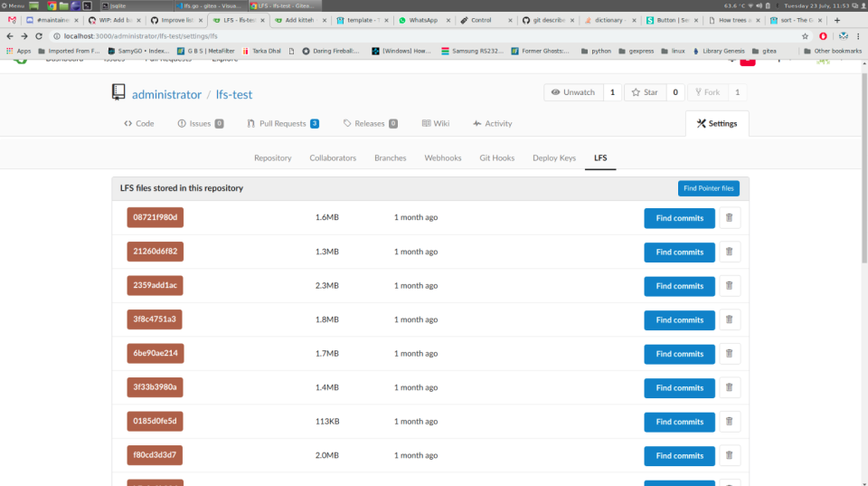The width and height of the screenshot is (868, 486).
Task: Go back using browser back arrow
Action: [10, 36]
